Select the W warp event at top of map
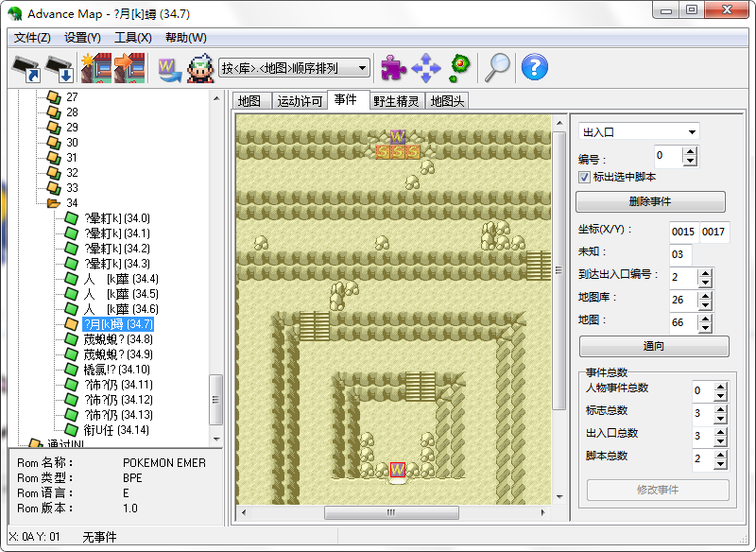The height and width of the screenshot is (552, 756). pos(397,137)
